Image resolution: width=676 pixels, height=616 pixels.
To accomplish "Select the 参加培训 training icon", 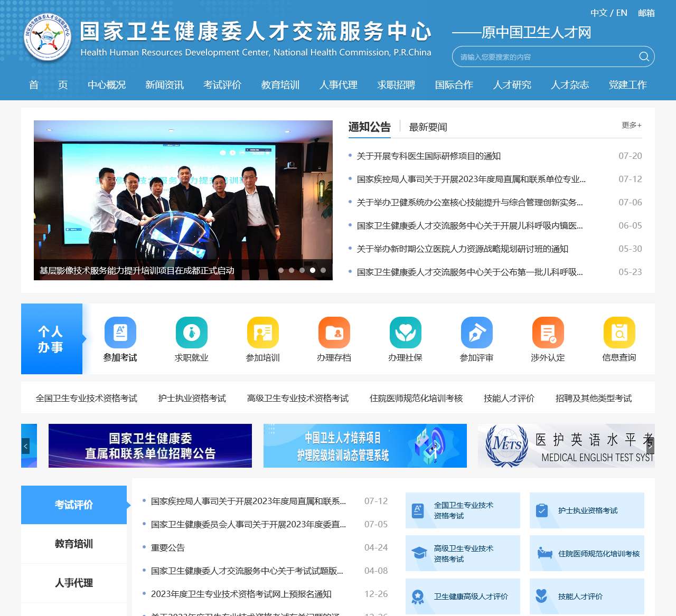I will [x=263, y=333].
